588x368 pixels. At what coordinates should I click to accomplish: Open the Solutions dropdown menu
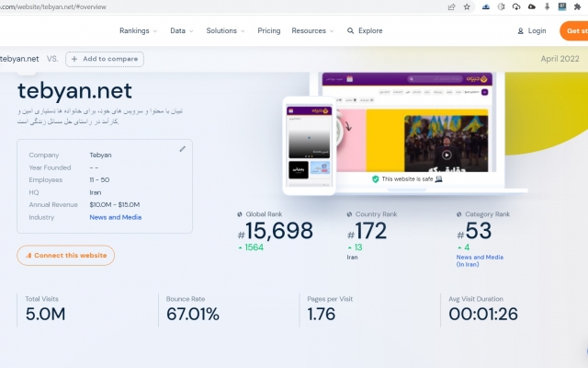pyautogui.click(x=225, y=30)
